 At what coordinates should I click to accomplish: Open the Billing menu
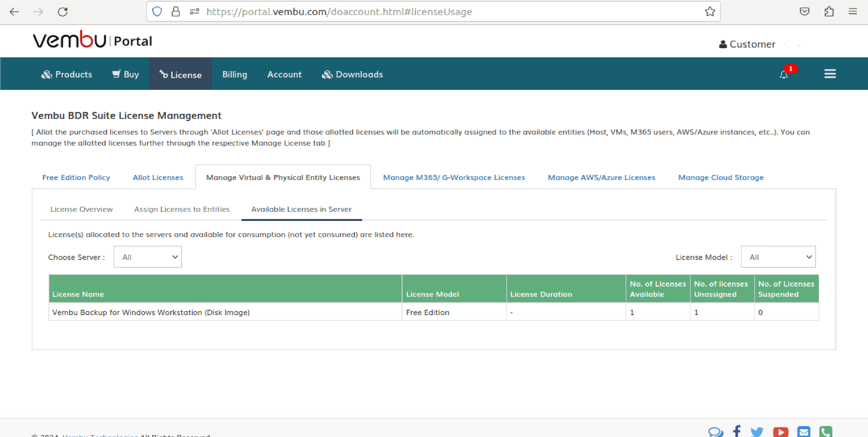tap(234, 75)
